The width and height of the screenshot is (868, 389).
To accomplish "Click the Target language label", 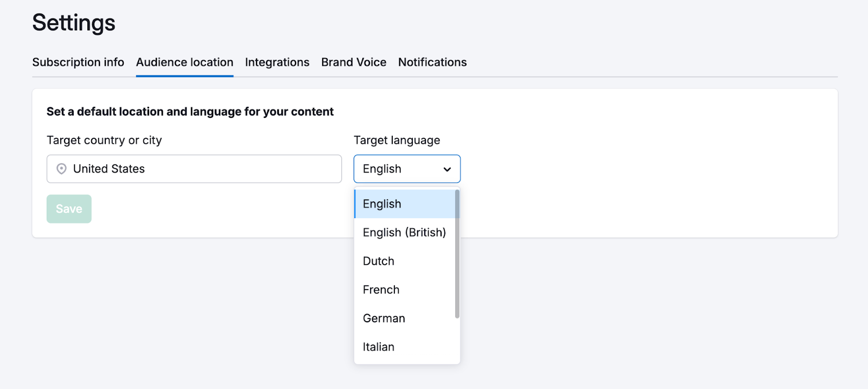I will tap(397, 141).
